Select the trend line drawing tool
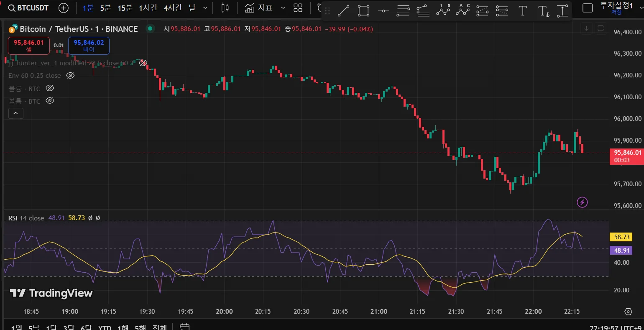This screenshot has width=644, height=330. [343, 11]
